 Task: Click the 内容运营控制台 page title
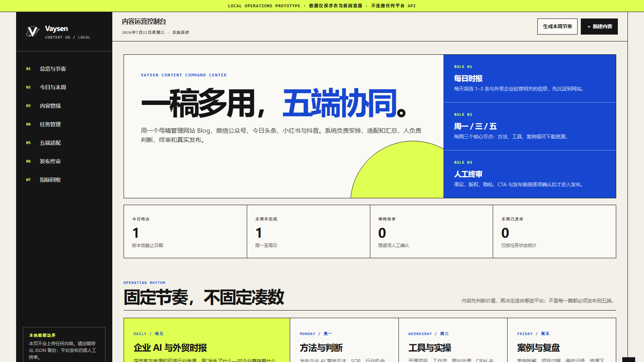pos(144,22)
